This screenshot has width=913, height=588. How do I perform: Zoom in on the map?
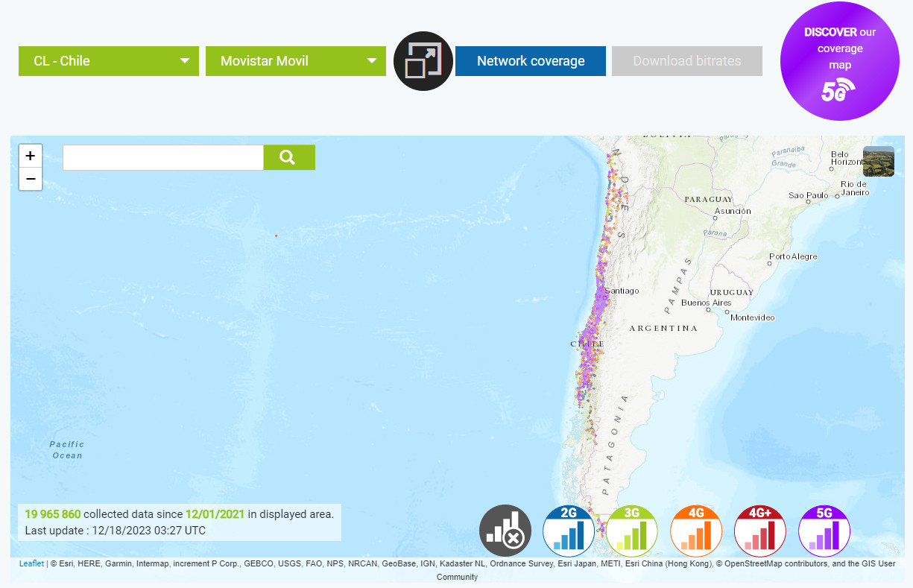[30, 155]
